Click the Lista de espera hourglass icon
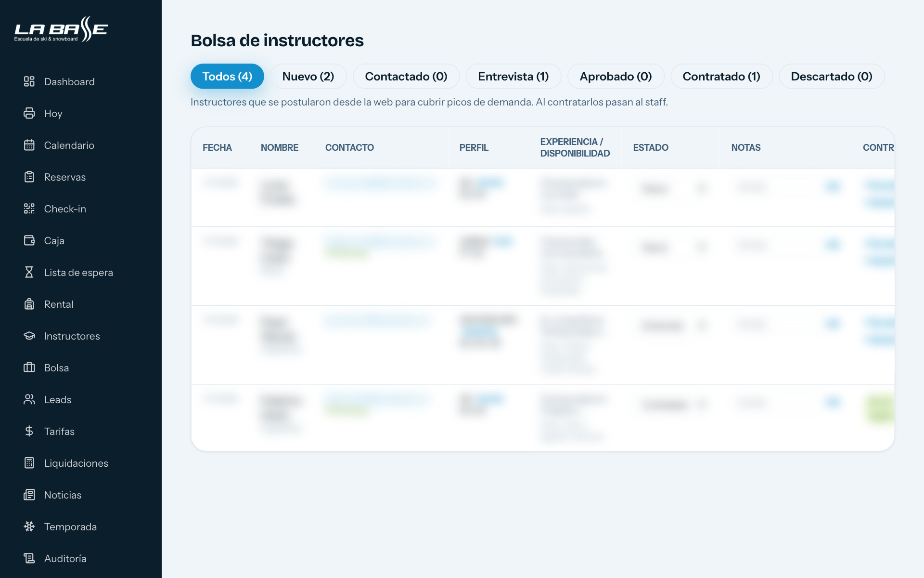This screenshot has height=578, width=924. click(29, 272)
